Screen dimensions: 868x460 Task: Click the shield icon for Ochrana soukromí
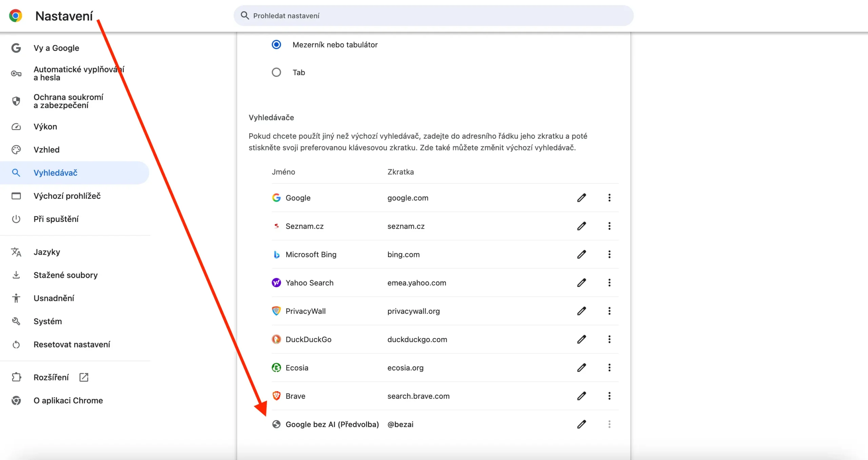(16, 101)
